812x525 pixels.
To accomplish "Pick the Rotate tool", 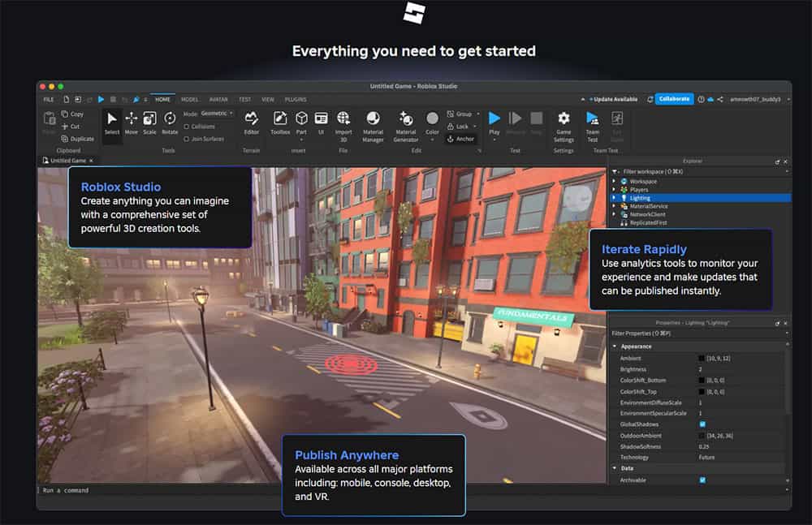I will [x=170, y=123].
